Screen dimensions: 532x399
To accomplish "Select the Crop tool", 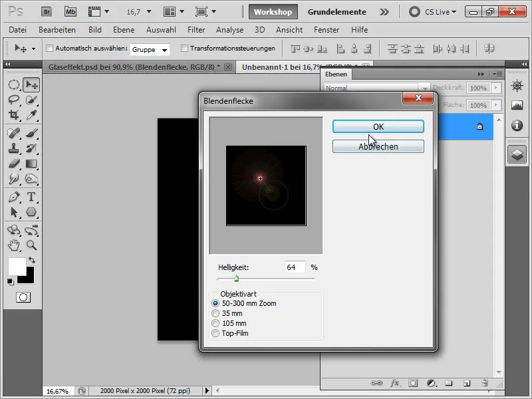I will coord(13,115).
